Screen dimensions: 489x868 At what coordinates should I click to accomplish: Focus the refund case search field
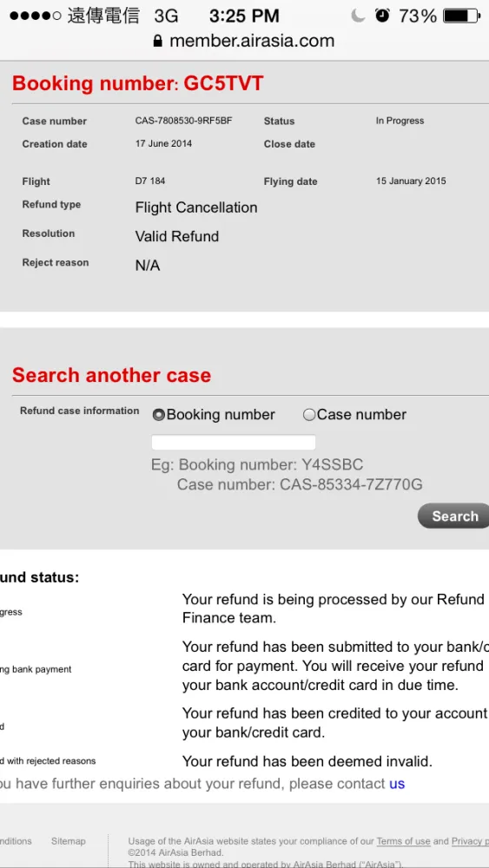[x=233, y=443]
